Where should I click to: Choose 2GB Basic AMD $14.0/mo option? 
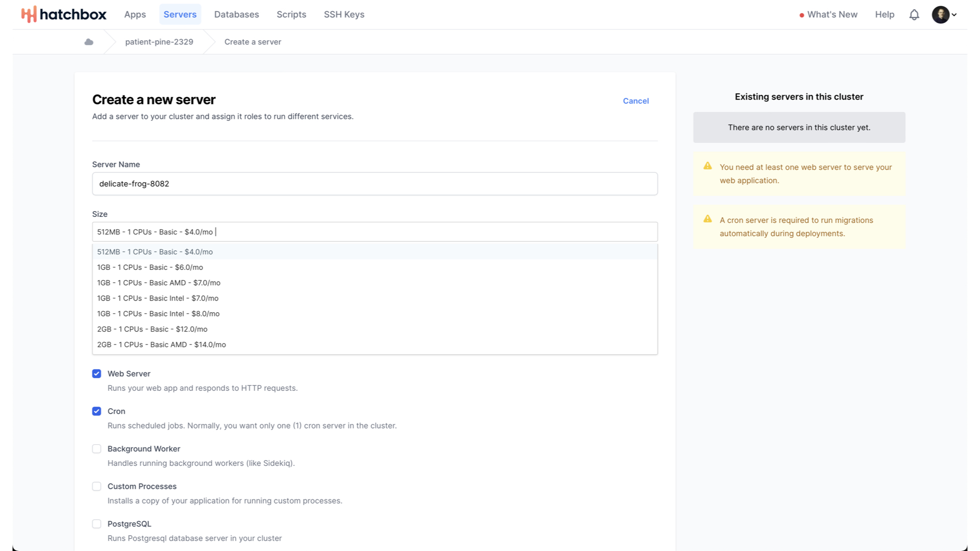click(x=161, y=345)
